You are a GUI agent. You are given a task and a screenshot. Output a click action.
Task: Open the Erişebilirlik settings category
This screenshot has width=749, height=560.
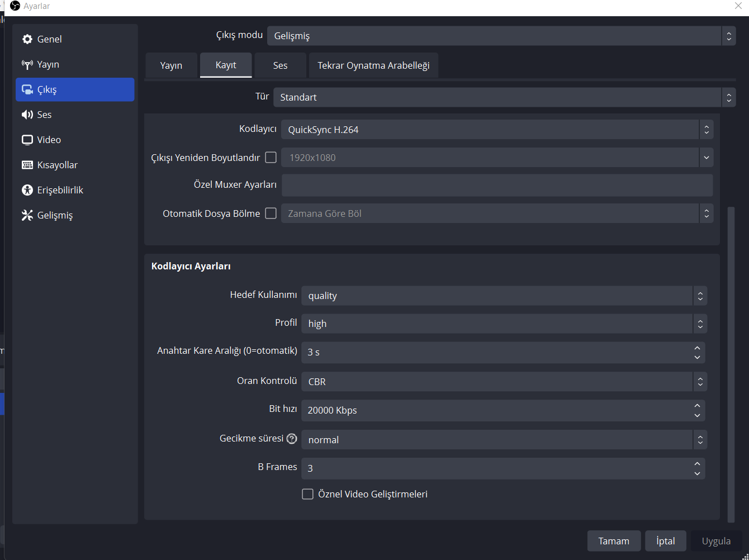click(75, 190)
